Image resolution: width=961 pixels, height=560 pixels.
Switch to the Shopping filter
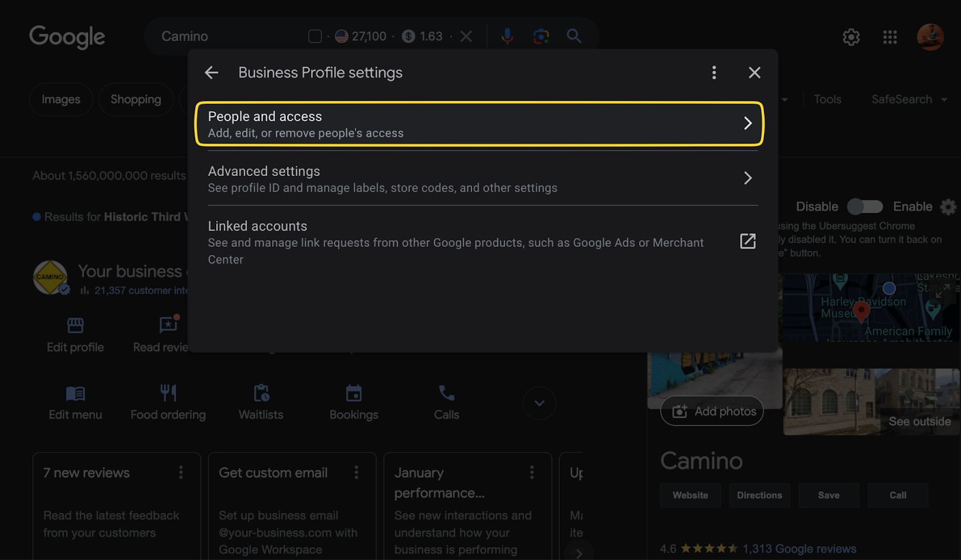click(x=136, y=100)
